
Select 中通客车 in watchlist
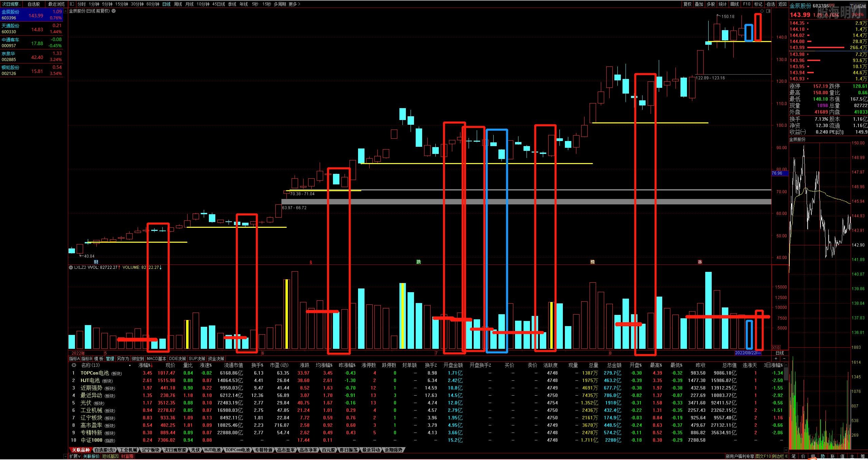(32, 42)
